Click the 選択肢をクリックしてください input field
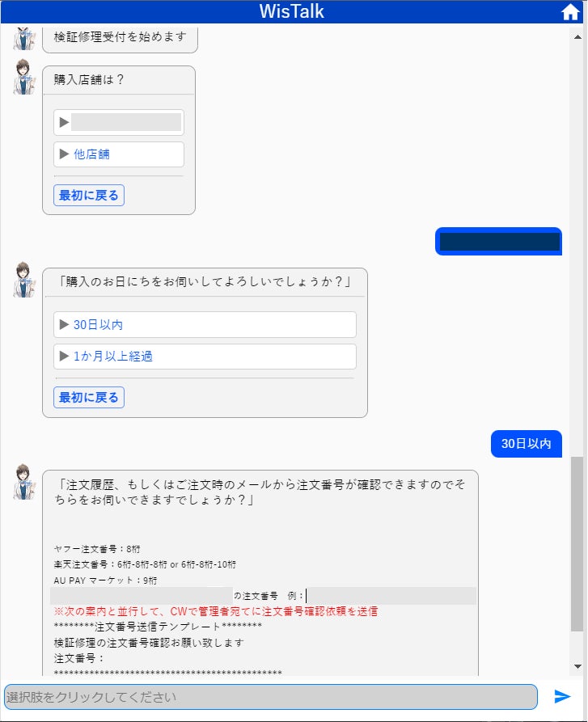The height and width of the screenshot is (722, 588). point(271,697)
